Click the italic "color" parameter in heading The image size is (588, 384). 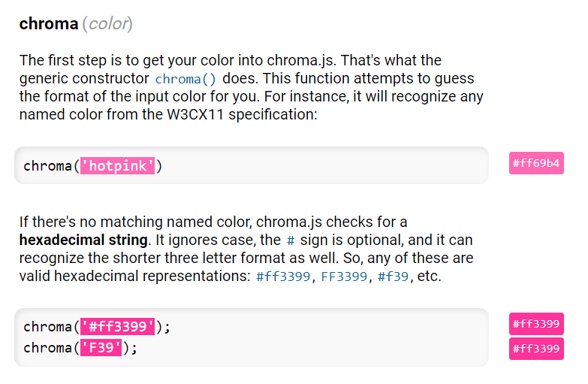[109, 24]
